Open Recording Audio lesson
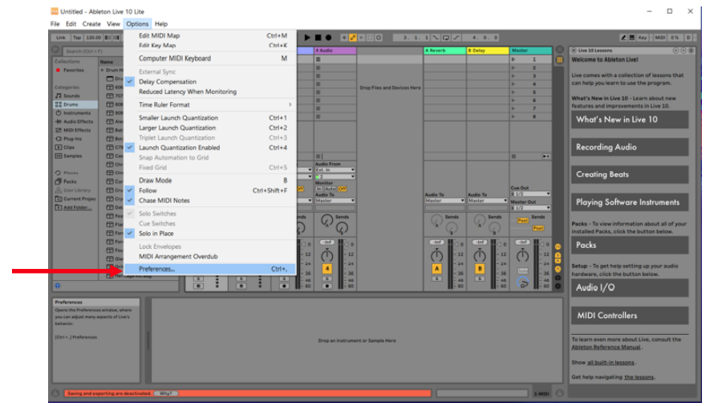This screenshot has height=406, width=706. coord(629,147)
